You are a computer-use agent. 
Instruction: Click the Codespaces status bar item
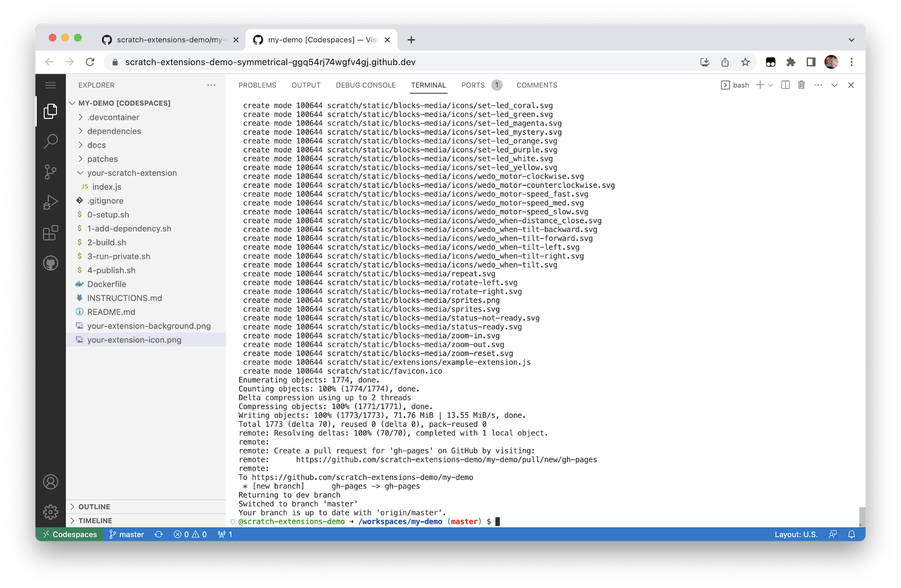69,534
